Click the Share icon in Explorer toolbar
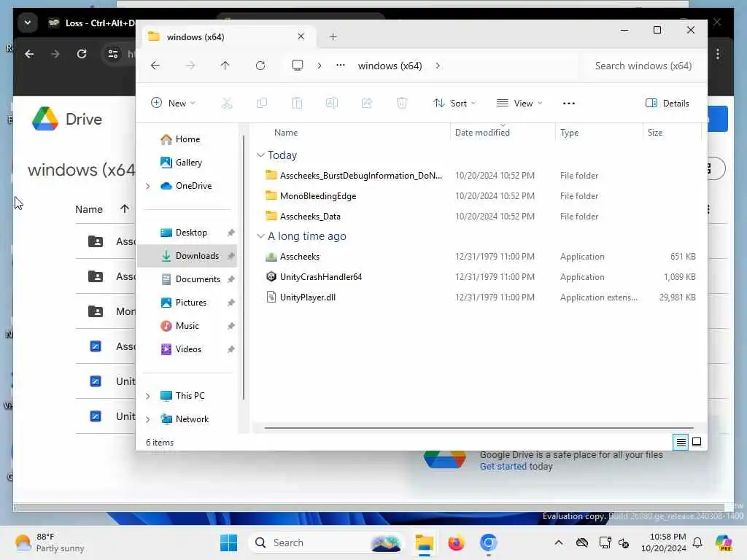 point(367,103)
